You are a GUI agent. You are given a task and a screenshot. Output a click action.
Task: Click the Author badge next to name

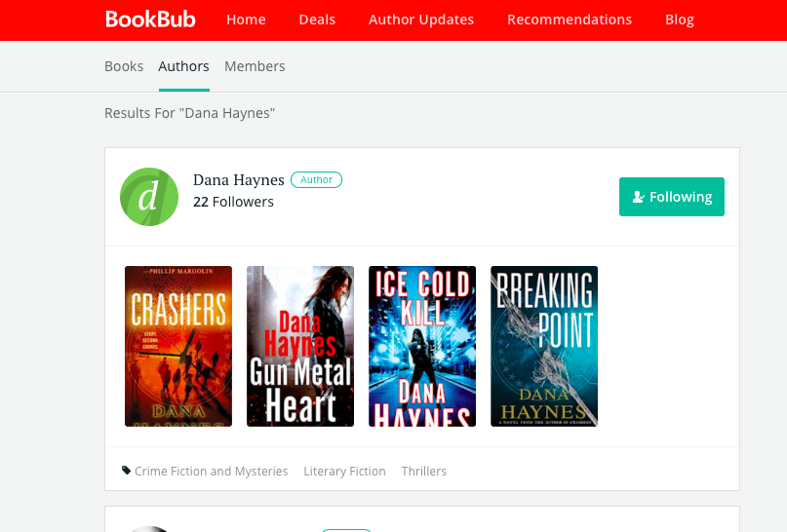click(316, 179)
